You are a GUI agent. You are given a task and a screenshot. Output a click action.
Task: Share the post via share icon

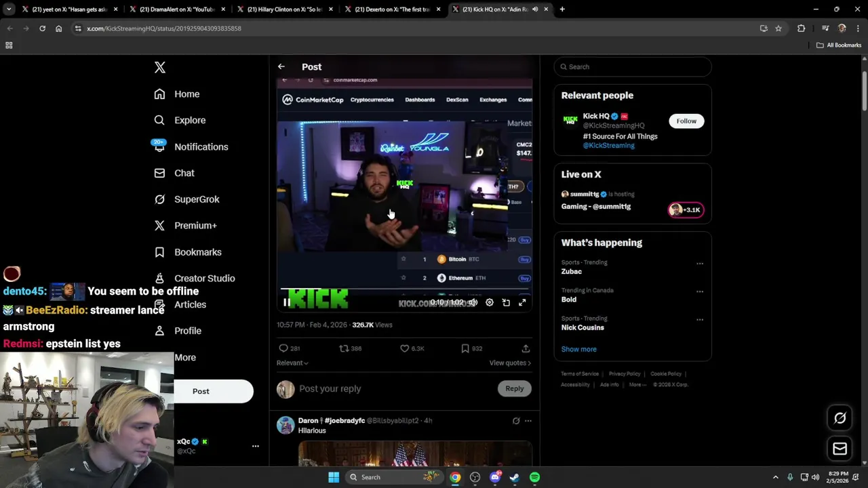click(526, 348)
